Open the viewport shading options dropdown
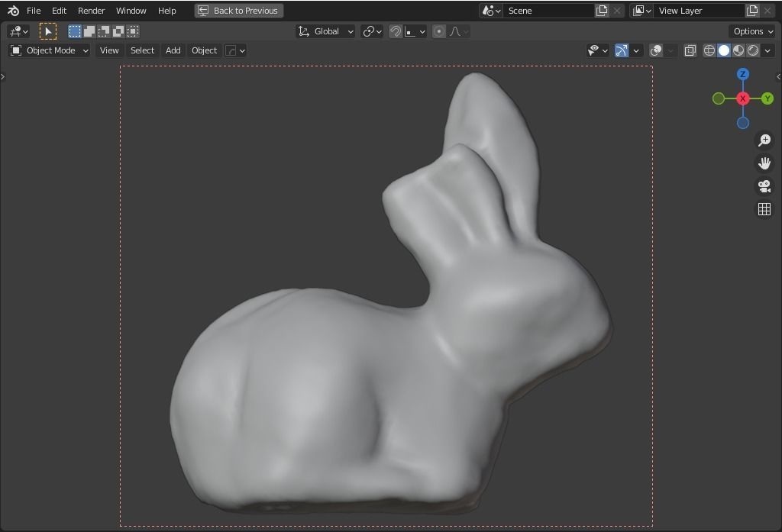The image size is (782, 532). click(x=767, y=50)
